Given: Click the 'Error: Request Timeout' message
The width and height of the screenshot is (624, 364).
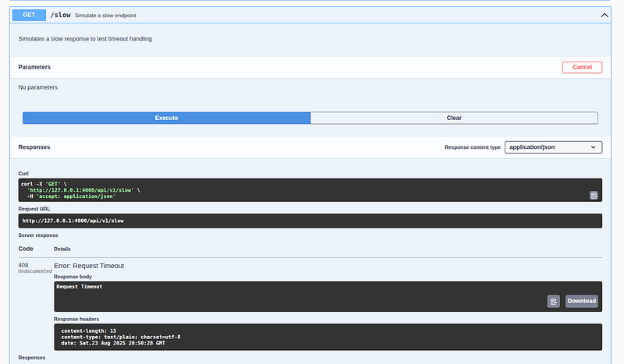Looking at the screenshot, I should pos(89,266).
